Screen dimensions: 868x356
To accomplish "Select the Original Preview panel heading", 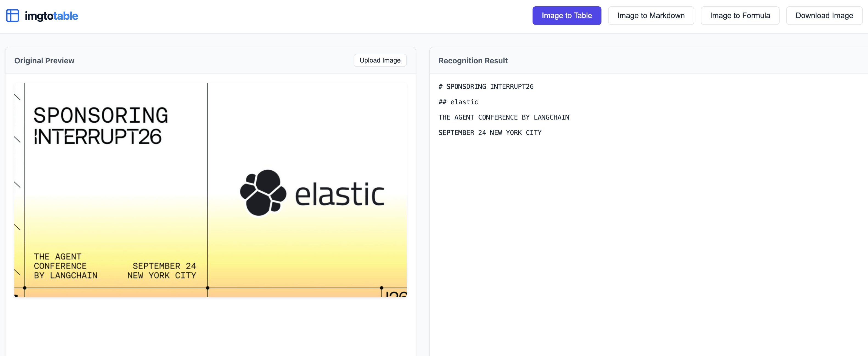I will [x=44, y=61].
